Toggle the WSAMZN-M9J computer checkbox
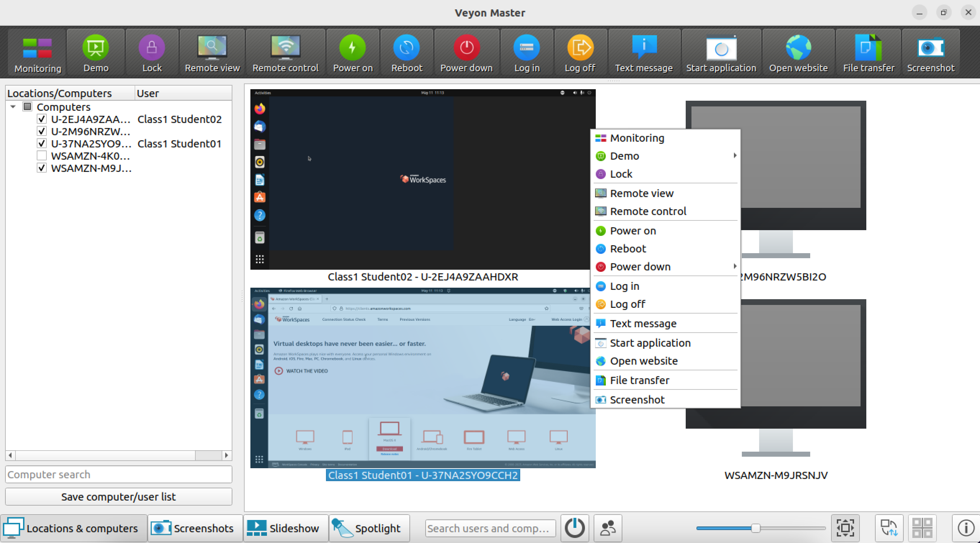980x543 pixels. [42, 168]
